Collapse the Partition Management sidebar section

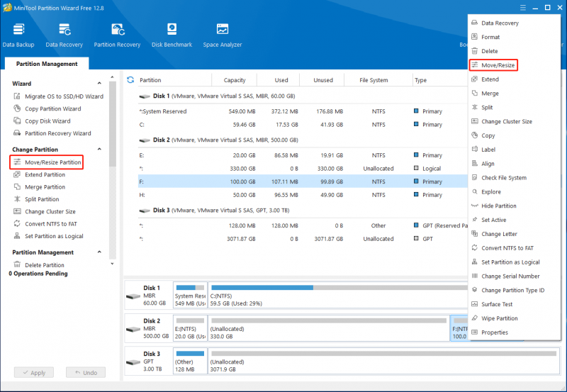(99, 252)
